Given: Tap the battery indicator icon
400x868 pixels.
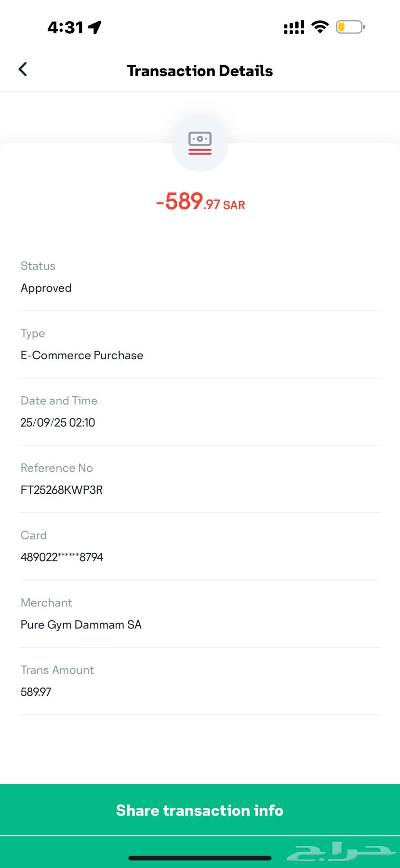Looking at the screenshot, I should (x=350, y=27).
